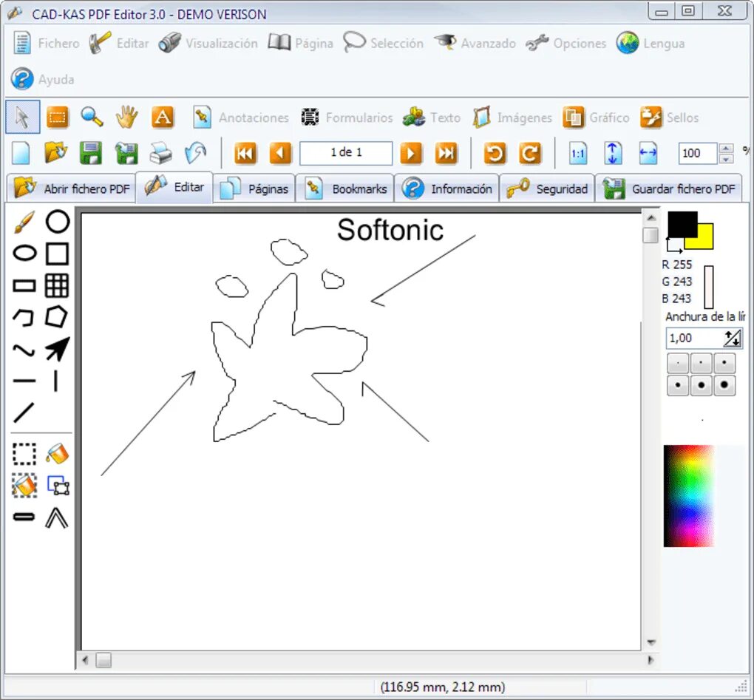Select the diagonal line tool

click(x=24, y=412)
